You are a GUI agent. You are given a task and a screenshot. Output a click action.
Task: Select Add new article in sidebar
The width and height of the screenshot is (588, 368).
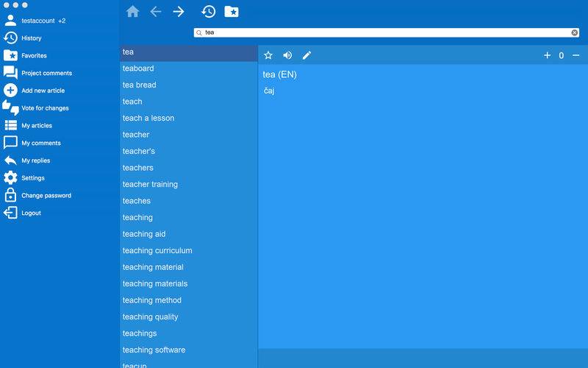[x=43, y=91]
